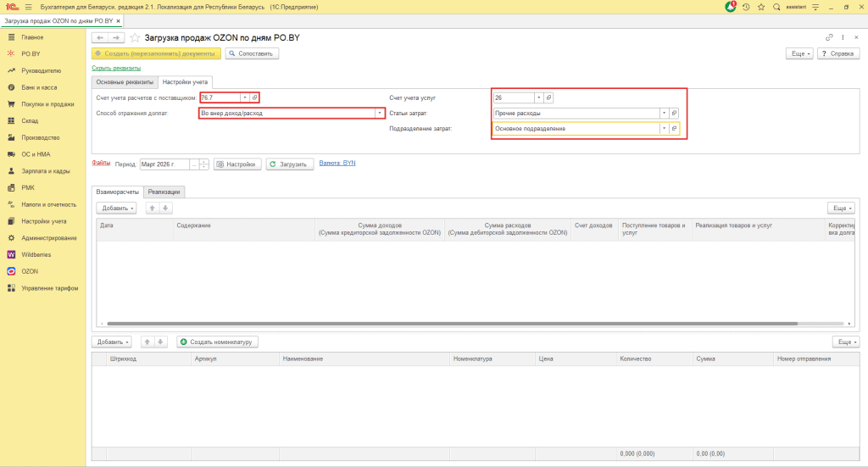Open form's three-dot options menu
The height and width of the screenshot is (467, 868).
[x=843, y=37]
